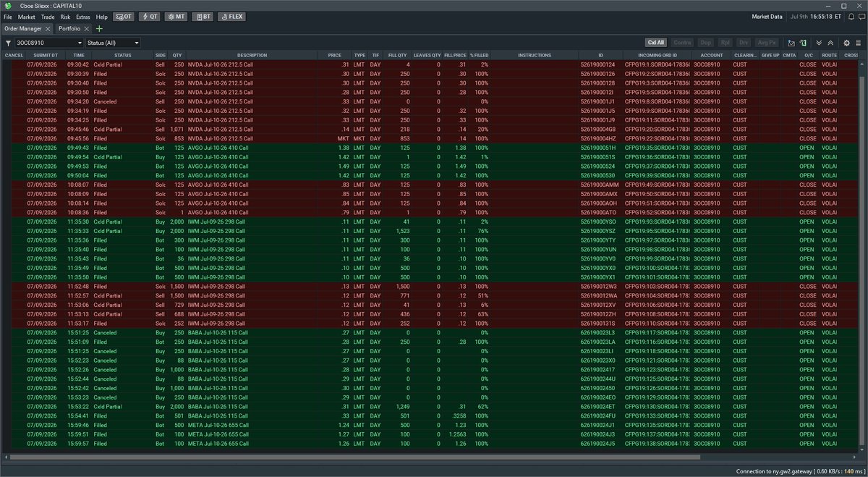This screenshot has height=477, width=868.
Task: Click the Rpl button
Action: tap(725, 43)
